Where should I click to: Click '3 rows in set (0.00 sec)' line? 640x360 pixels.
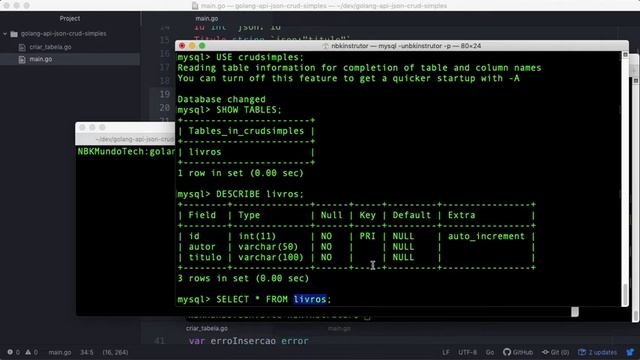[243, 278]
